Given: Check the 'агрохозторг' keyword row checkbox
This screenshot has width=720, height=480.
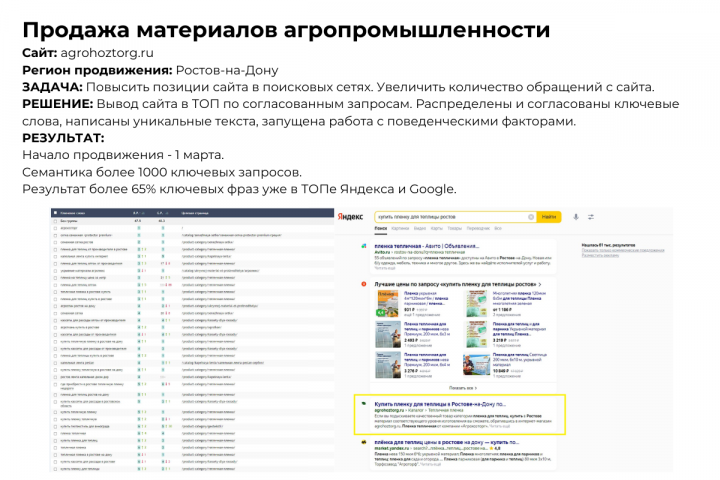Looking at the screenshot, I should click(56, 228).
